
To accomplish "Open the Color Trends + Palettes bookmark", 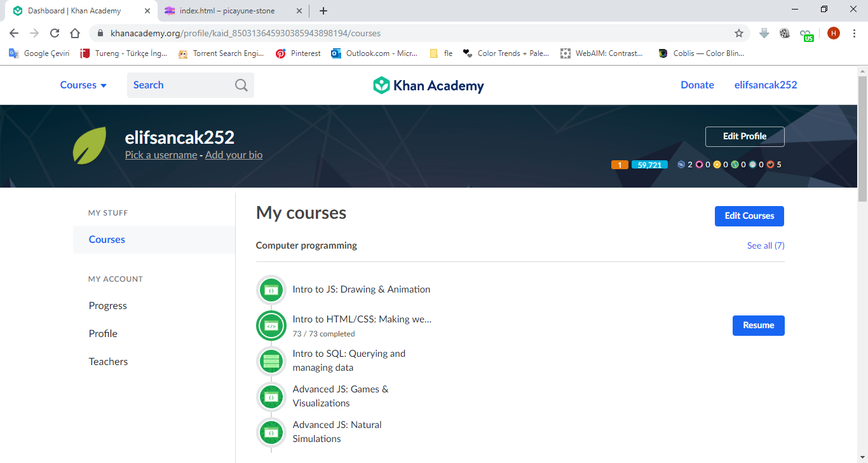I will (506, 53).
